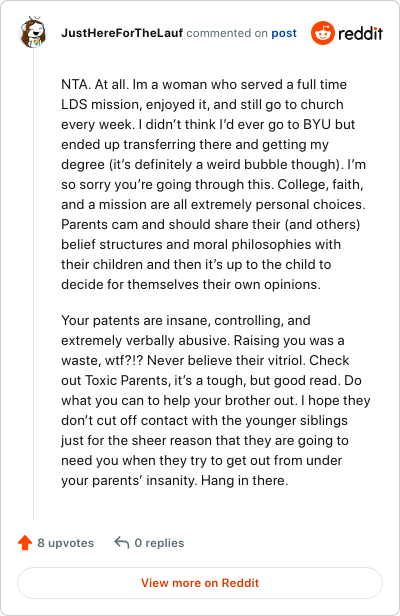Click the paragraph starting "Your patents are insane"
This screenshot has height=616, width=400.
[215, 400]
